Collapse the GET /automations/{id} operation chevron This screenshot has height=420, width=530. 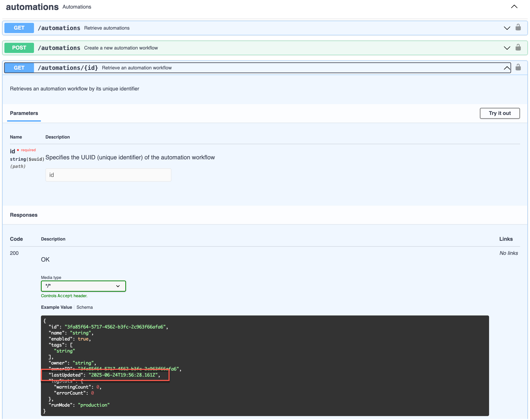pyautogui.click(x=507, y=68)
